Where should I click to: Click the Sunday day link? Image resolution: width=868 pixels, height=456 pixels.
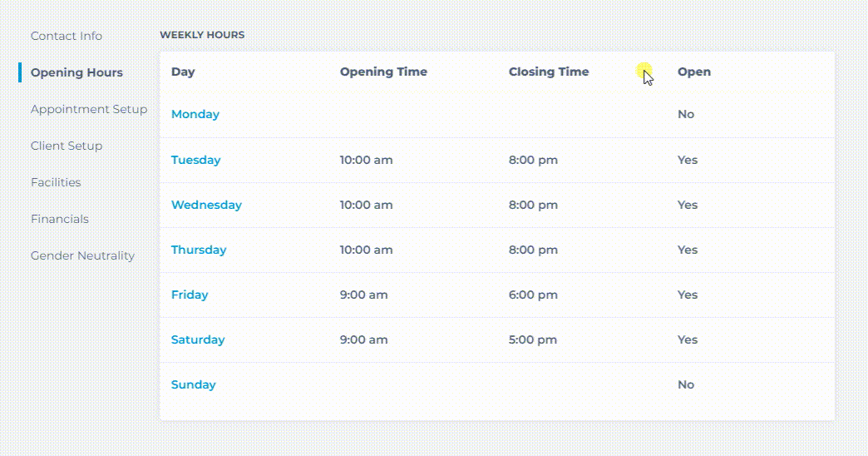coord(193,384)
